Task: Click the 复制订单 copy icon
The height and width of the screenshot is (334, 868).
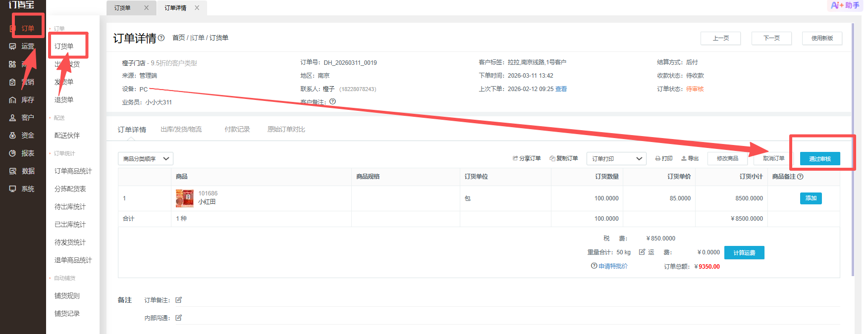Action: (552, 158)
